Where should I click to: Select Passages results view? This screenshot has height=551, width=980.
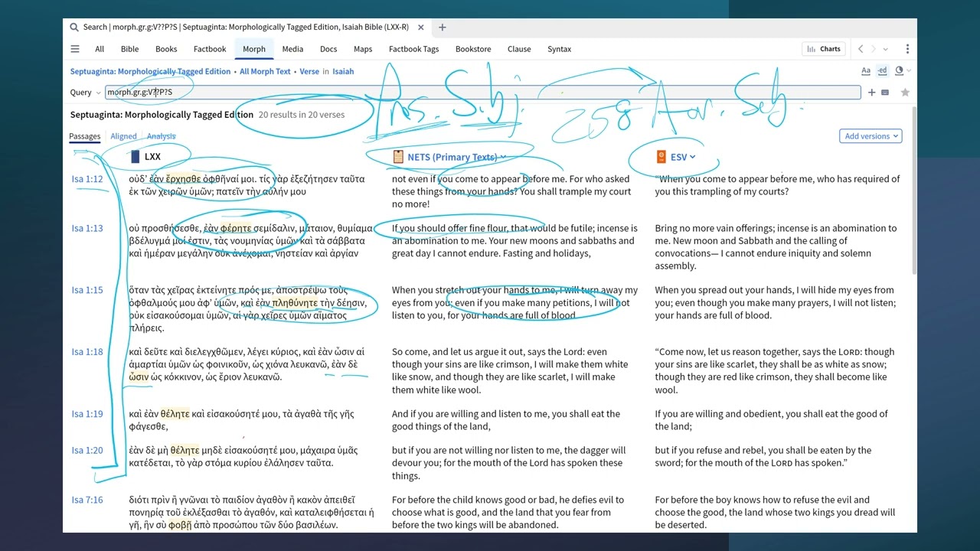click(x=85, y=136)
